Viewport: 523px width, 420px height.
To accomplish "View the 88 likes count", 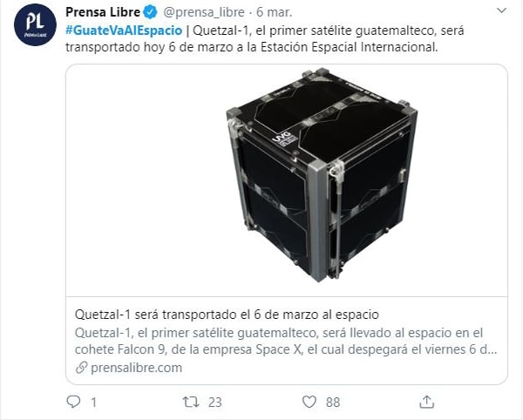I will 333,403.
